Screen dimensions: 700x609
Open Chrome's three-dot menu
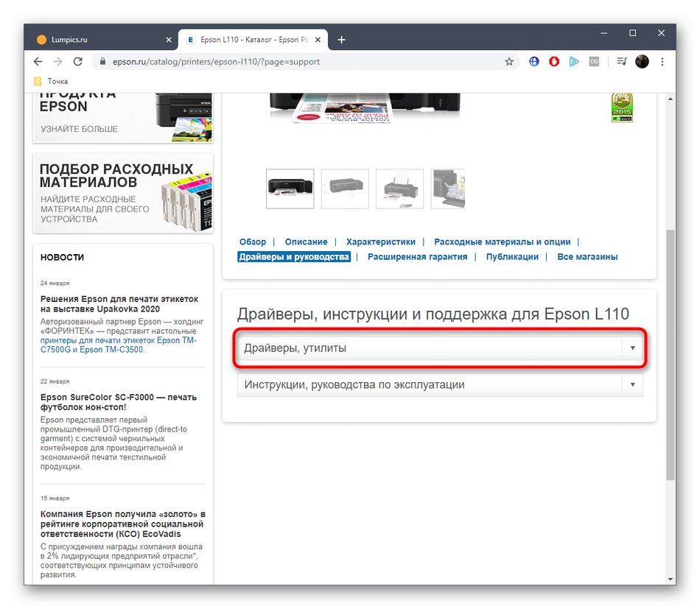662,62
